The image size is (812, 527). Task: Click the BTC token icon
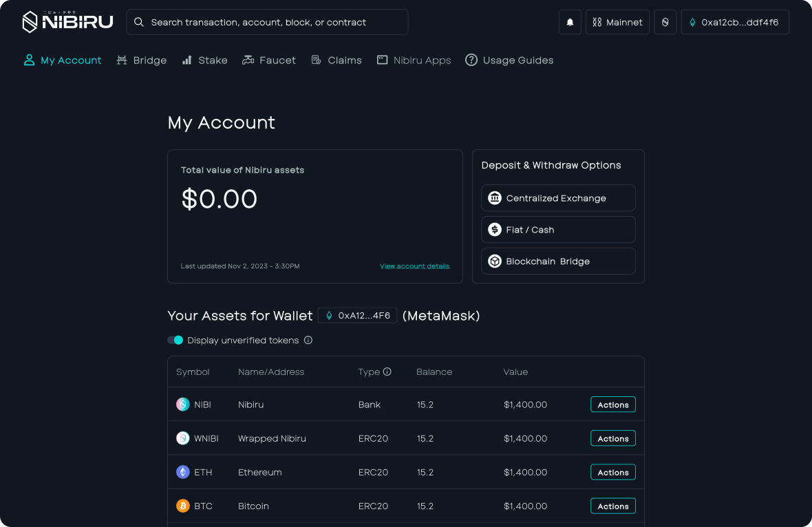coord(183,506)
